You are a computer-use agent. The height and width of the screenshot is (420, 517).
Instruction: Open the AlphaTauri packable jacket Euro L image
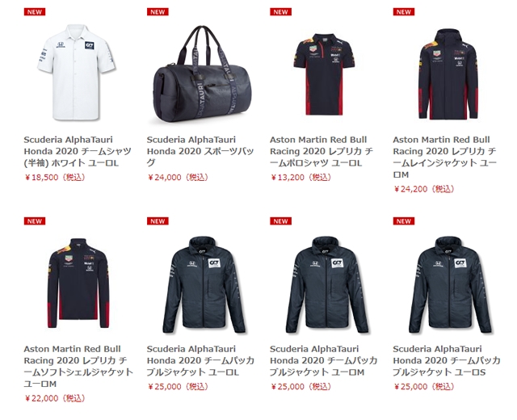(x=204, y=284)
